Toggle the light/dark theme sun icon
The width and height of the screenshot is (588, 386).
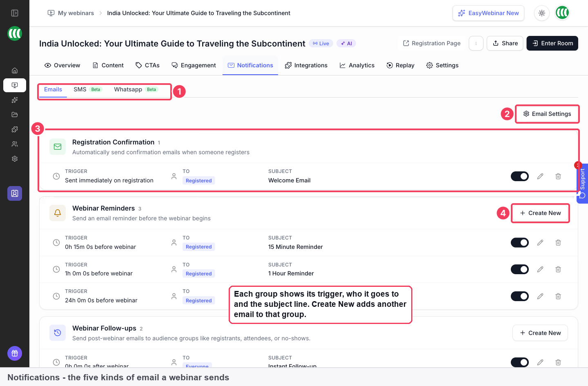tap(542, 13)
